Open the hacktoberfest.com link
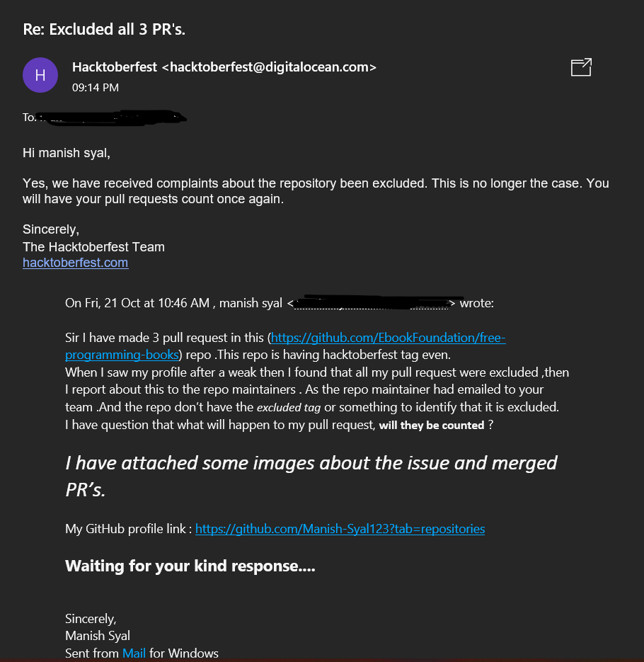The image size is (644, 662). click(75, 263)
